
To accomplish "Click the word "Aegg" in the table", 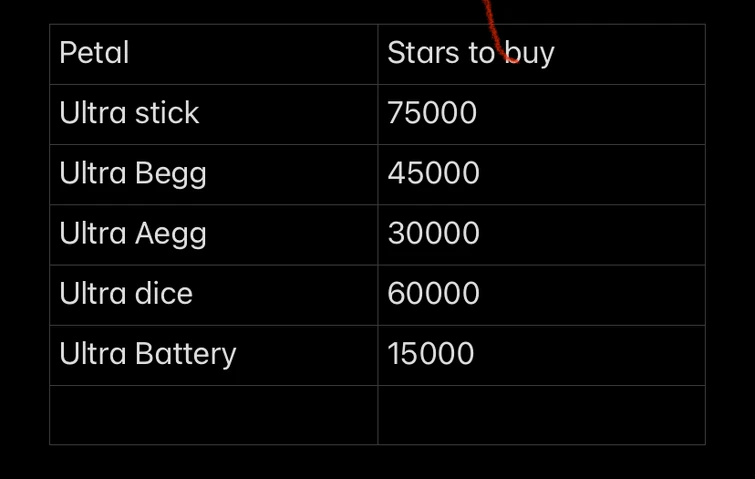I will pos(171,233).
